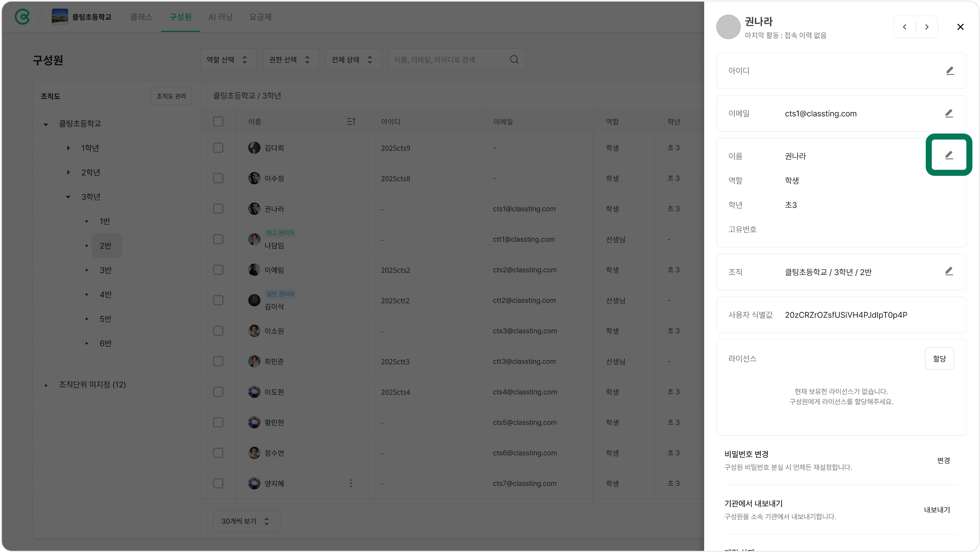The image size is (980, 553).
Task: Click the 조직도 관리 button
Action: [171, 96]
